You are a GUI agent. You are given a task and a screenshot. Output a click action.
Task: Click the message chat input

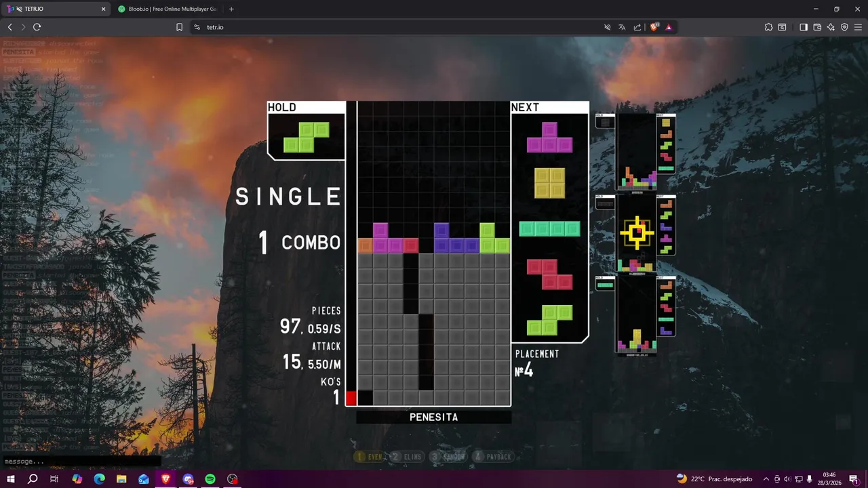click(81, 462)
